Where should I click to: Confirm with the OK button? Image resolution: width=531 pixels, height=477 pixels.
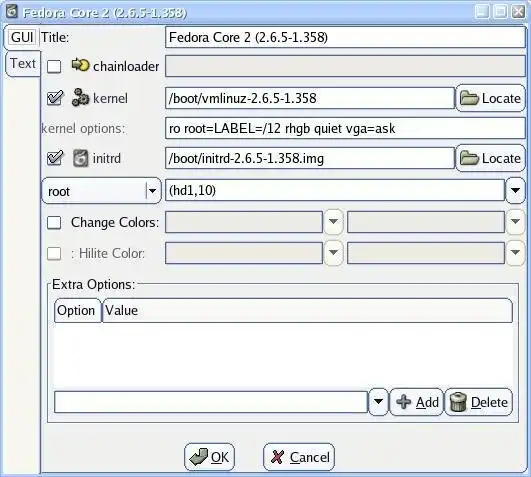(x=209, y=457)
